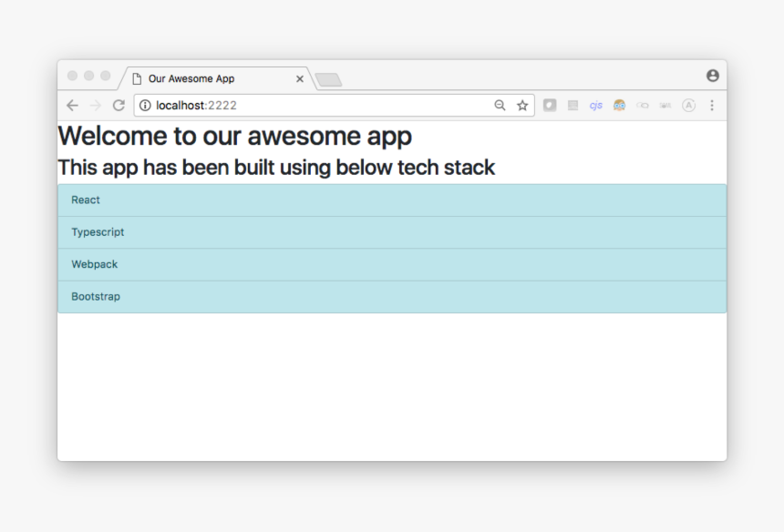The image size is (784, 532).
Task: Click the zoom magnifier in address bar
Action: [500, 106]
